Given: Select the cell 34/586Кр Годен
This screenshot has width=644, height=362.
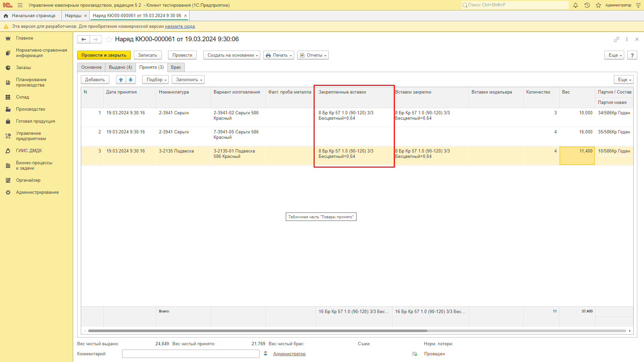Looking at the screenshot, I should coord(614,113).
